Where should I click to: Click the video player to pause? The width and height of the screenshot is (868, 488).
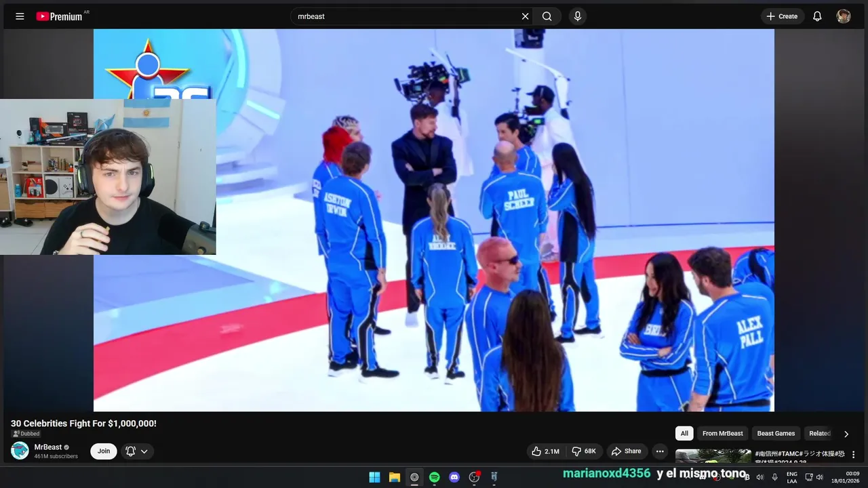click(x=434, y=220)
